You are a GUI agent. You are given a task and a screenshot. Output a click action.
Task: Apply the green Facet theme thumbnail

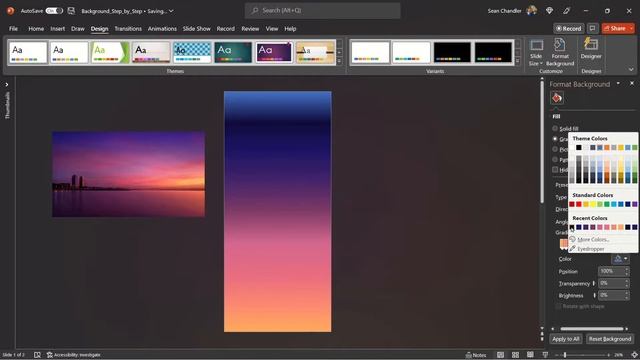110,52
